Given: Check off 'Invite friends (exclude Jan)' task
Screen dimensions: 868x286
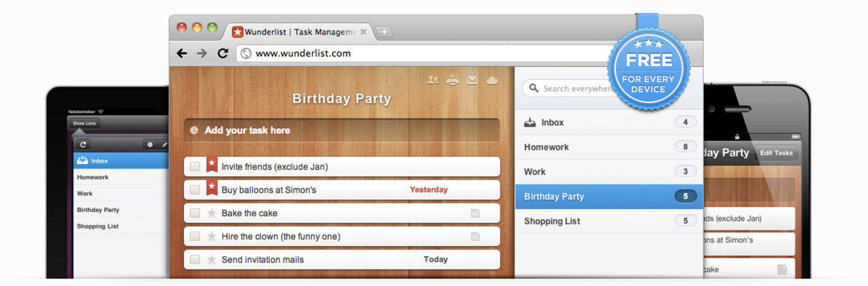Looking at the screenshot, I should pyautogui.click(x=195, y=167).
